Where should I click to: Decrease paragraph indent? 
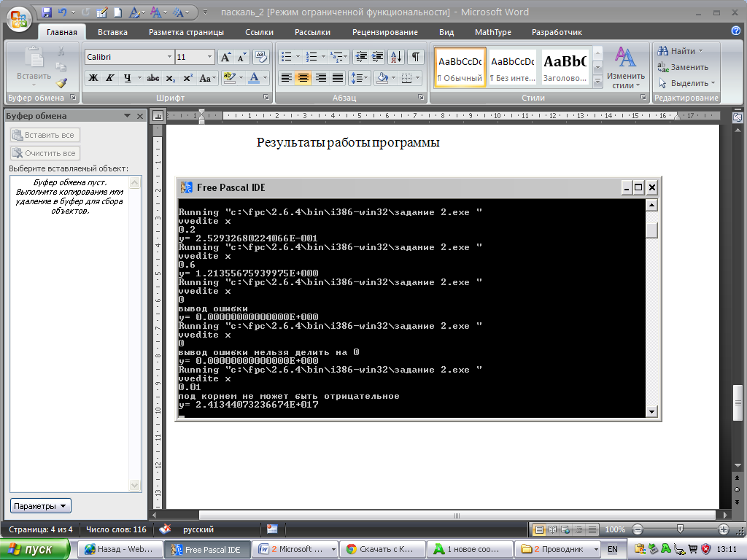pyautogui.click(x=361, y=57)
